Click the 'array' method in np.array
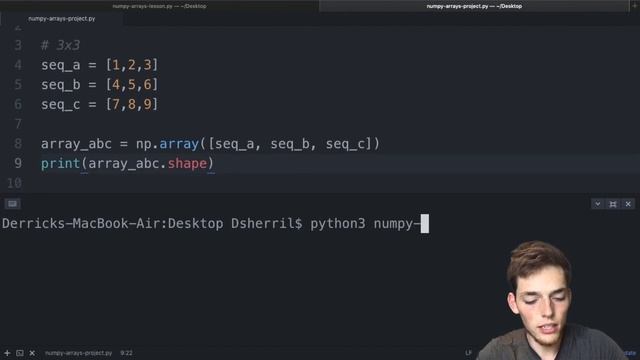Image resolution: width=640 pixels, height=360 pixels. [179, 144]
